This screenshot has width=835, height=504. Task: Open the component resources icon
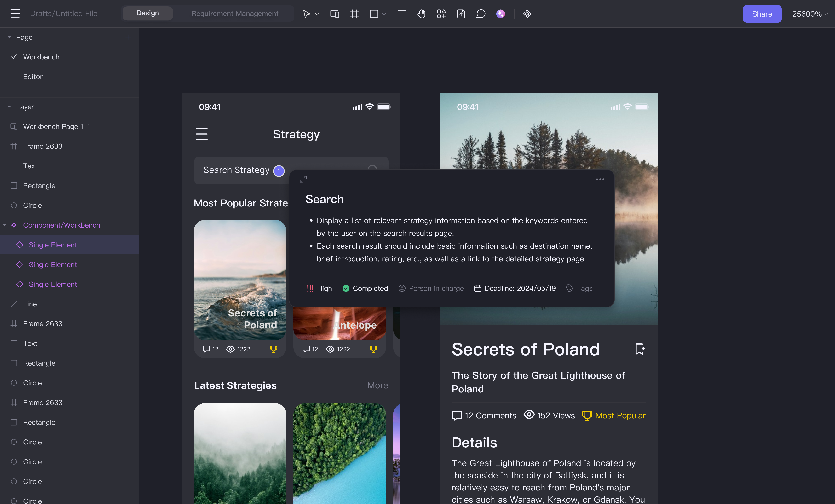coord(527,14)
